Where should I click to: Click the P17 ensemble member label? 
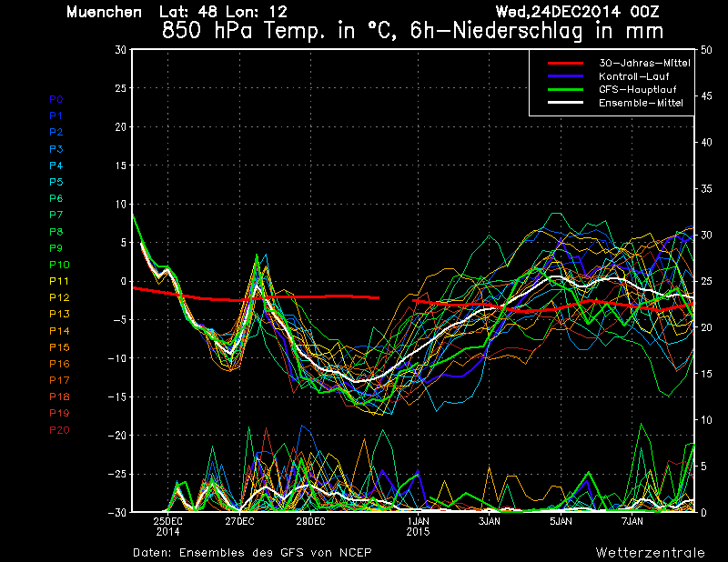click(59, 380)
